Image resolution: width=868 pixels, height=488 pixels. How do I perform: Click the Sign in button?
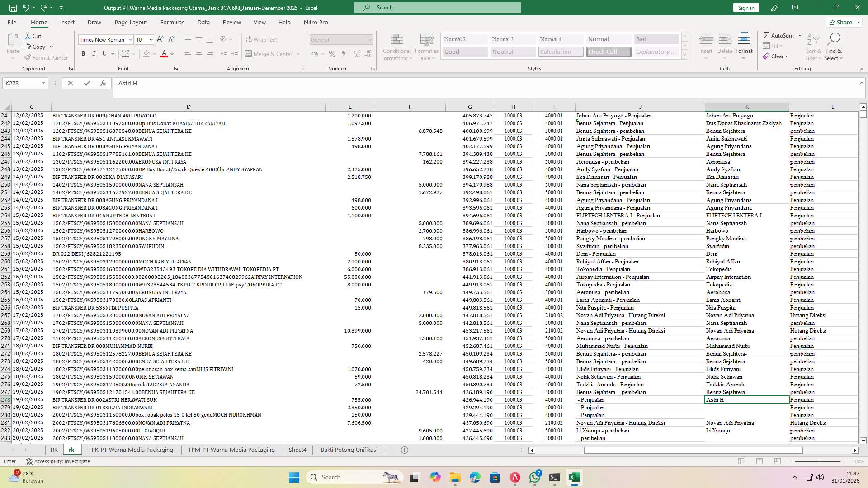745,8
